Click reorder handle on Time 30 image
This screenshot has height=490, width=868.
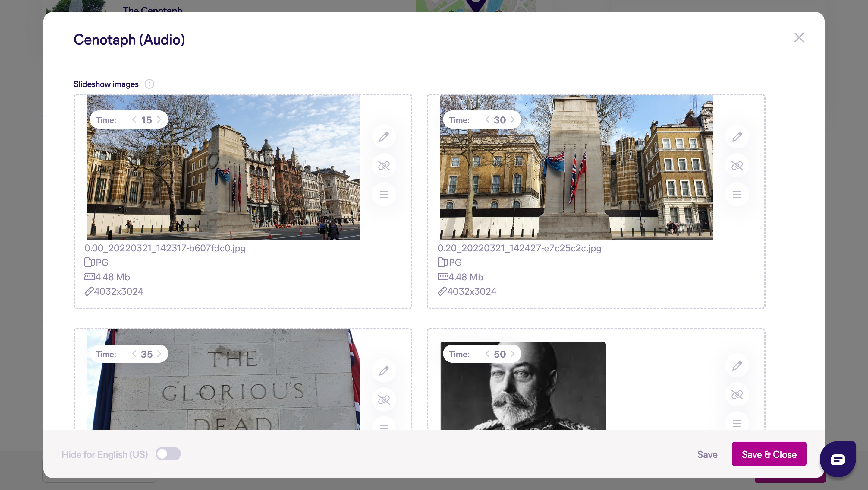tap(737, 195)
